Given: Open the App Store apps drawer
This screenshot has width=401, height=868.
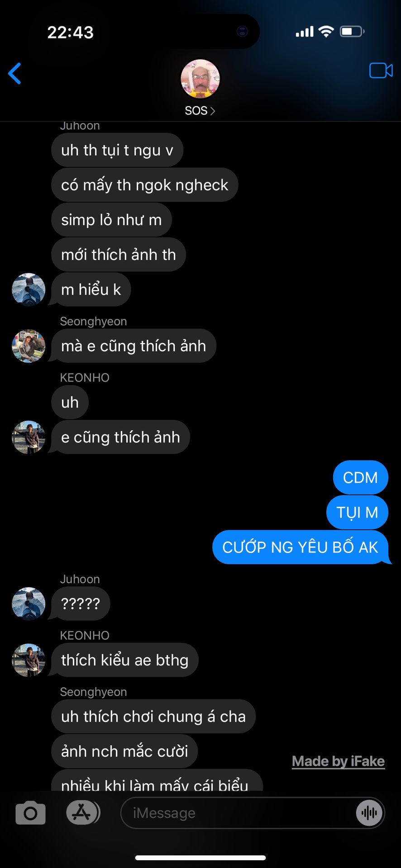Looking at the screenshot, I should 83,812.
